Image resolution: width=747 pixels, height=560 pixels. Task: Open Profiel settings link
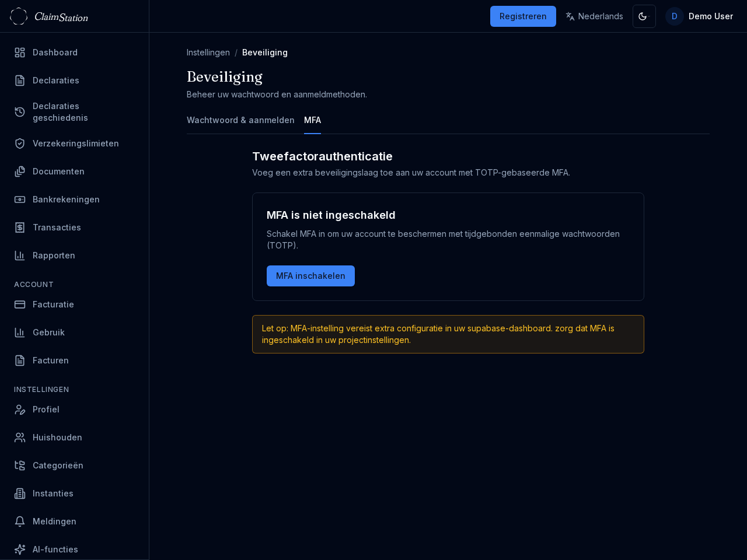click(74, 409)
